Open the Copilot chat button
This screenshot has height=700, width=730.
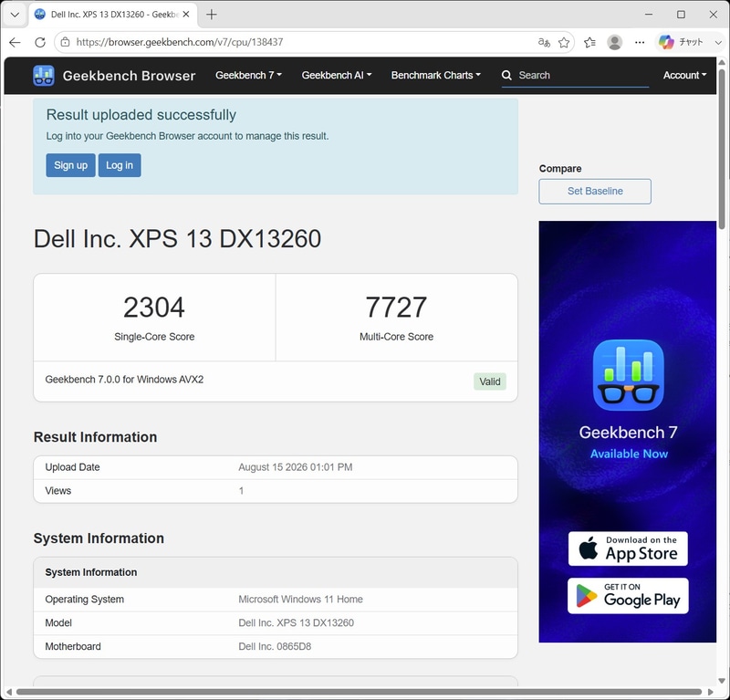pos(680,42)
